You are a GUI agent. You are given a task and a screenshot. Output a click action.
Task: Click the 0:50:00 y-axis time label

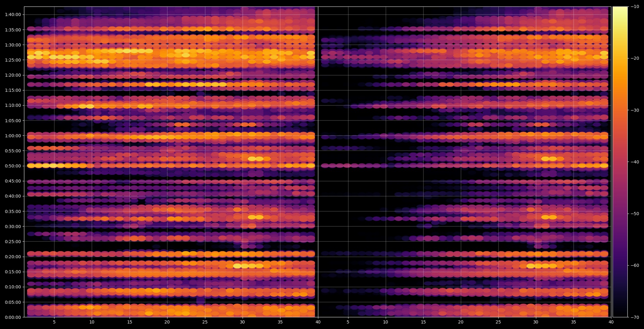13,166
